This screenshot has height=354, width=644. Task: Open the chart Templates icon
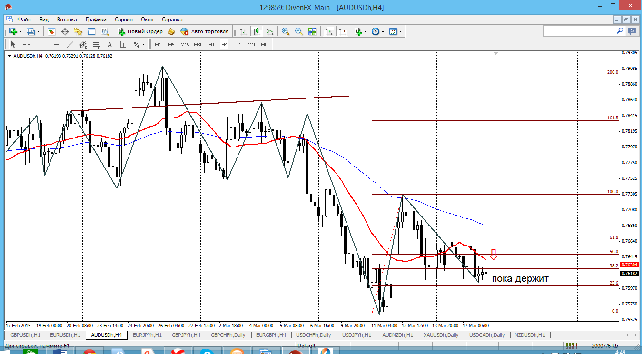click(393, 31)
